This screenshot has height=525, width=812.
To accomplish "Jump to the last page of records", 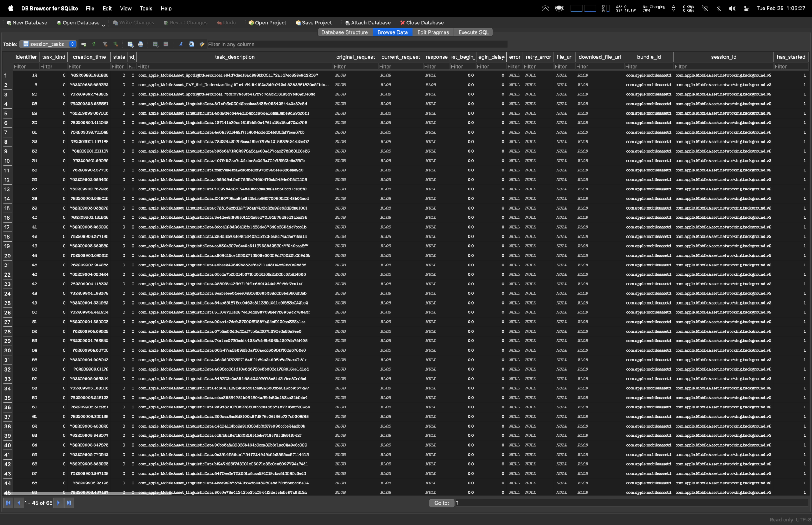I will [x=69, y=503].
